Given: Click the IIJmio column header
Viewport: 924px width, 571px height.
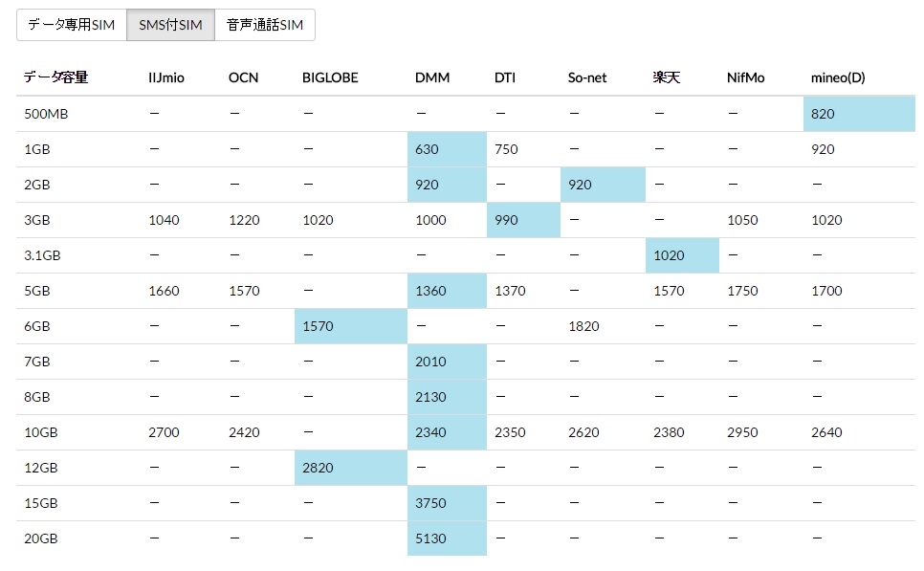Looking at the screenshot, I should (x=166, y=77).
